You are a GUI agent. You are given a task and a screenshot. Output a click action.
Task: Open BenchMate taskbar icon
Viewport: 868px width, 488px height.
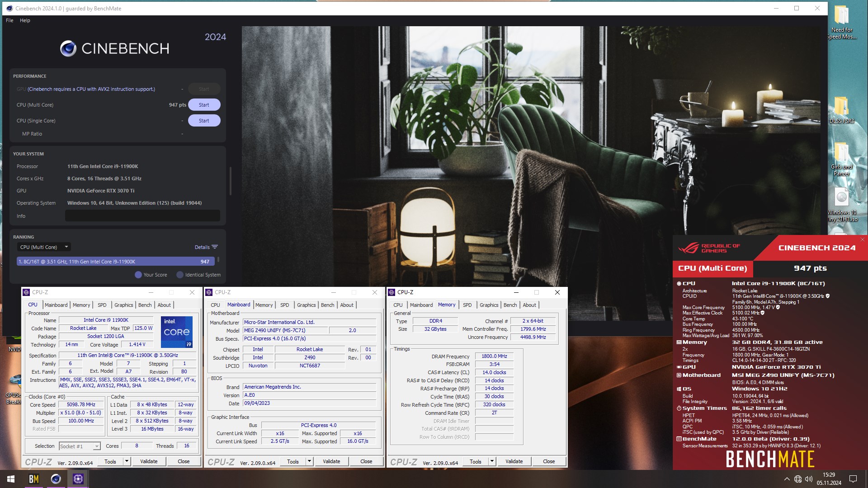34,479
